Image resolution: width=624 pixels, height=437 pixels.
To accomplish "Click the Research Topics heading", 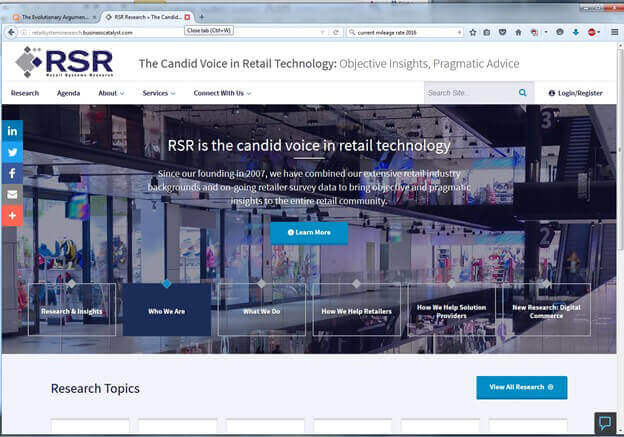I will (x=95, y=388).
